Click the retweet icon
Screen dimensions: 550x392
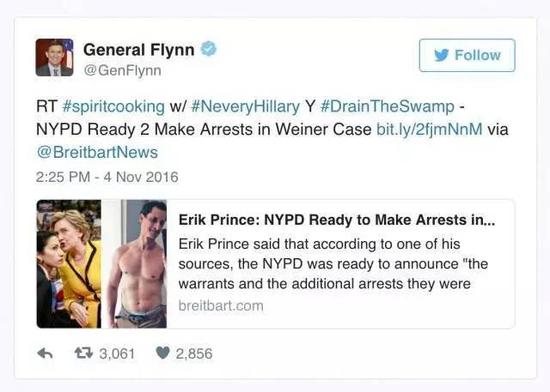coord(83,353)
